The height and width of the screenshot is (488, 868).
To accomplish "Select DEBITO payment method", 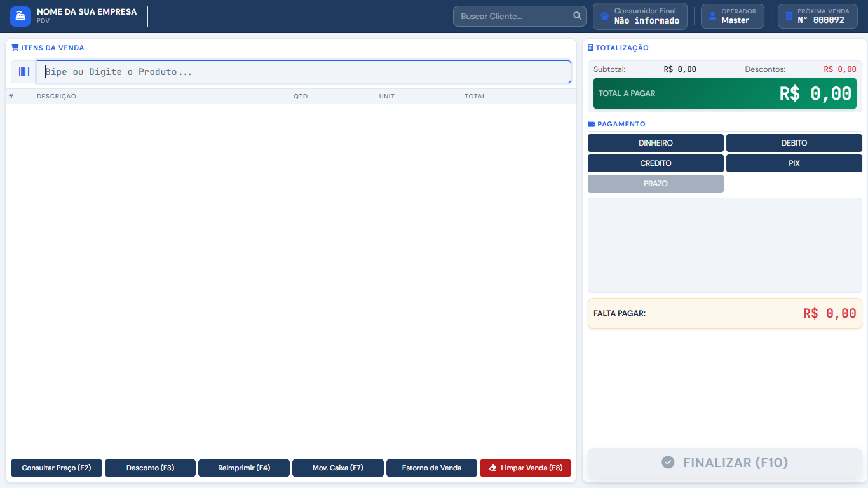I will [x=794, y=143].
